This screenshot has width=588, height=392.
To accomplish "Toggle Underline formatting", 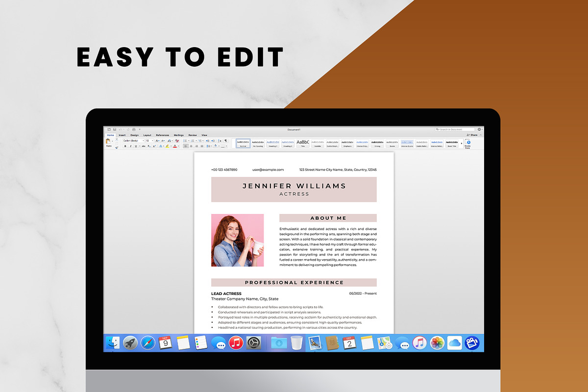I will (136, 146).
